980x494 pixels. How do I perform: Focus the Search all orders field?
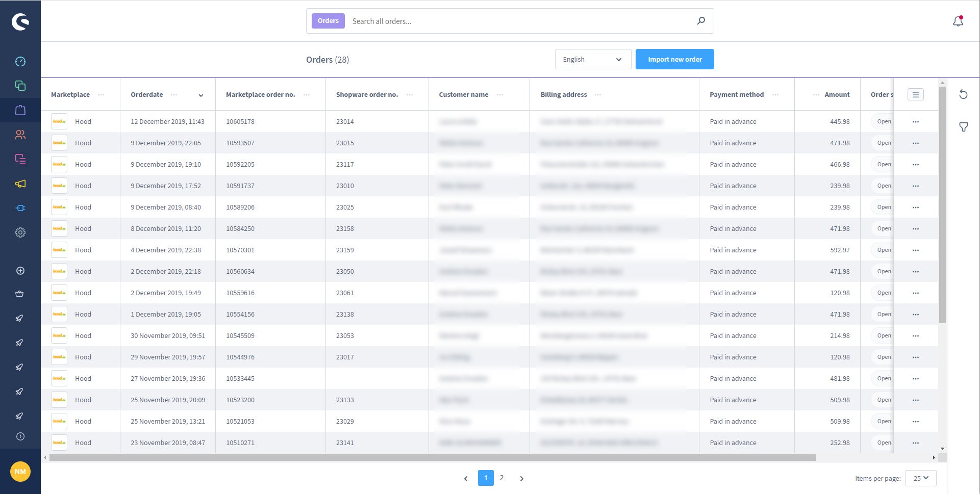coord(520,21)
